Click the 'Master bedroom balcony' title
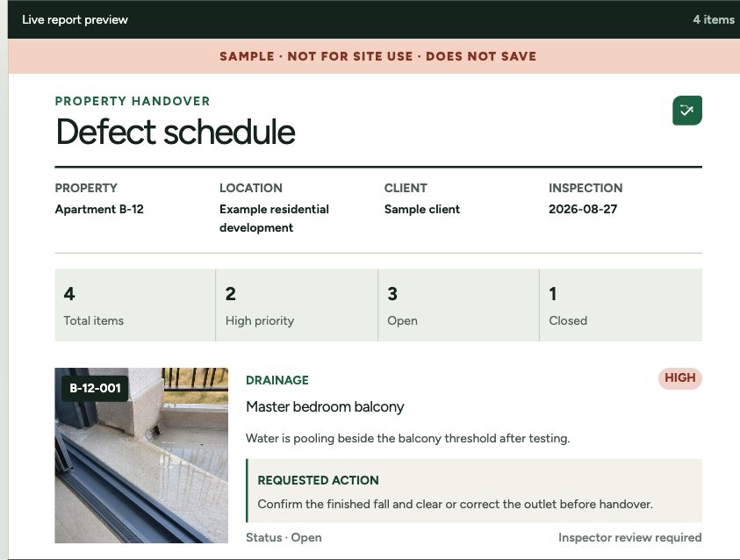The image size is (740, 560). 325,406
